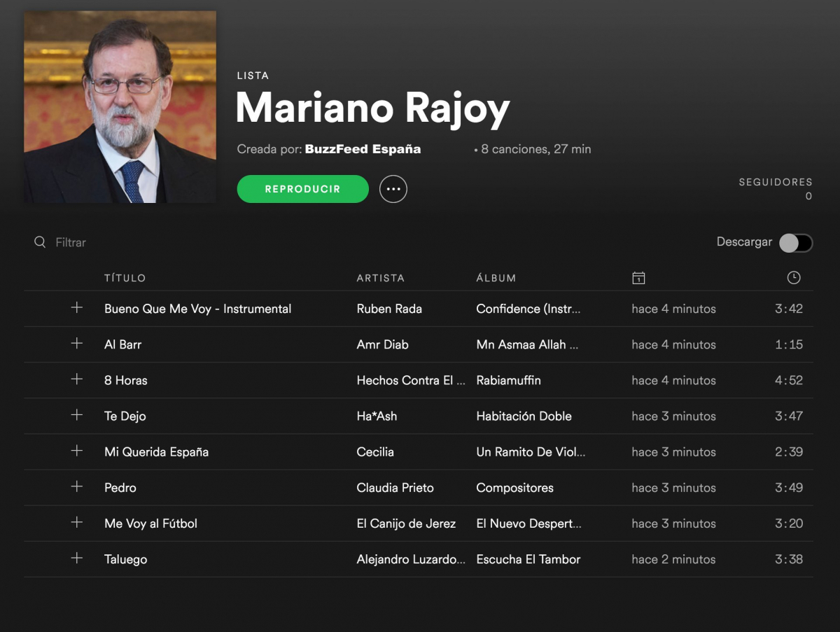
Task: Click the plus icon beside 8 Horas
Action: click(x=77, y=379)
